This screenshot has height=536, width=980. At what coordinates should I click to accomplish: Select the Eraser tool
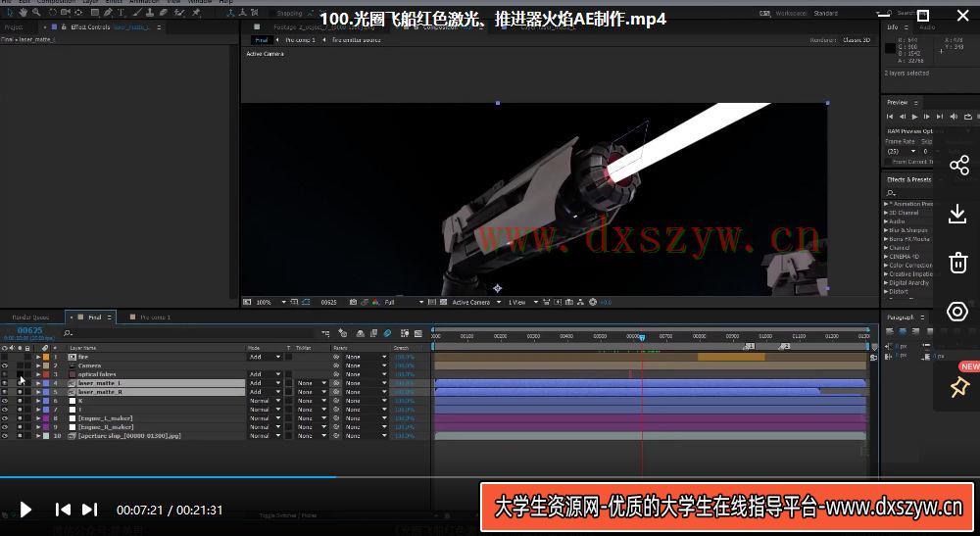163,12
